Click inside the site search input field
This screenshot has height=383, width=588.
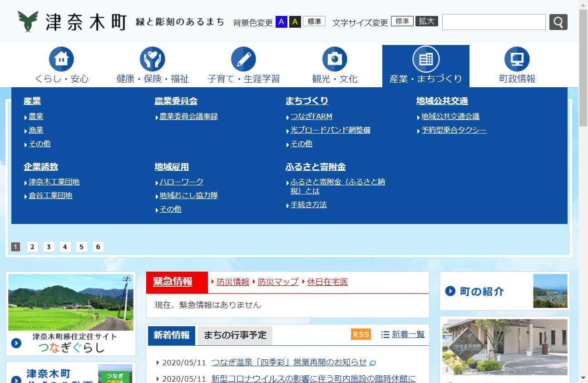coord(493,22)
